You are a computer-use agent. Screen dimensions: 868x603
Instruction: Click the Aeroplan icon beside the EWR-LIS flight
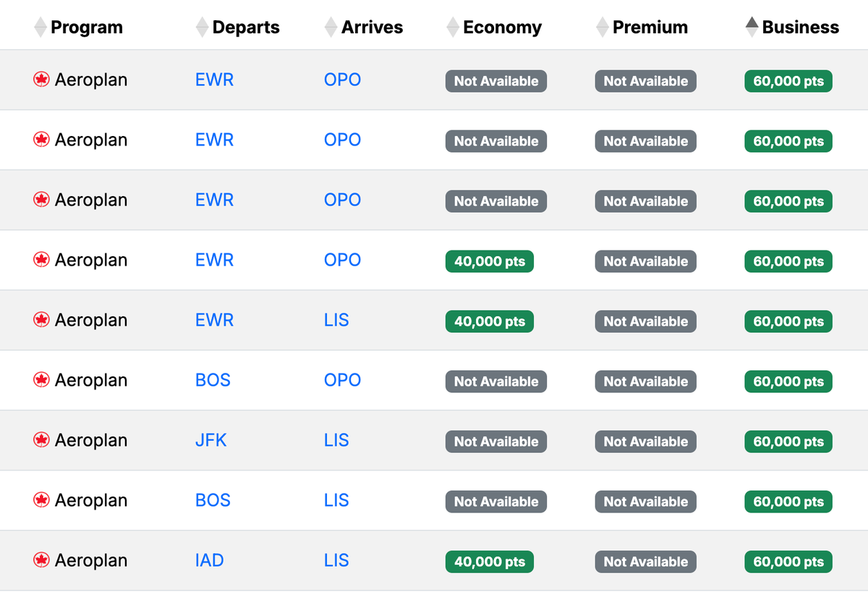click(x=42, y=320)
